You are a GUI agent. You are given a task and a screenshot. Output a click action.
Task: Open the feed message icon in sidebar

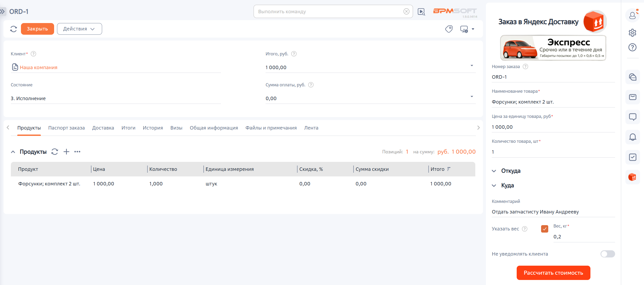coord(633,117)
